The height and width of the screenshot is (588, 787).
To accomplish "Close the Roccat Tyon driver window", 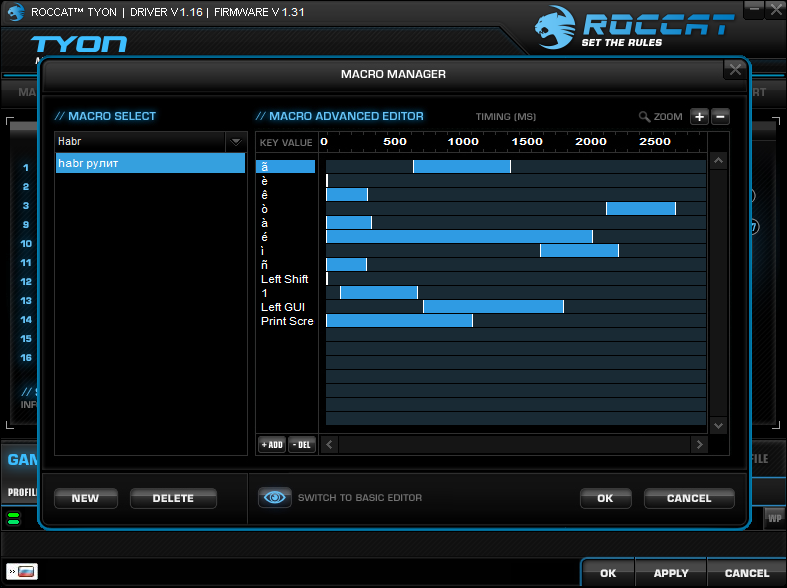I will click(776, 10).
